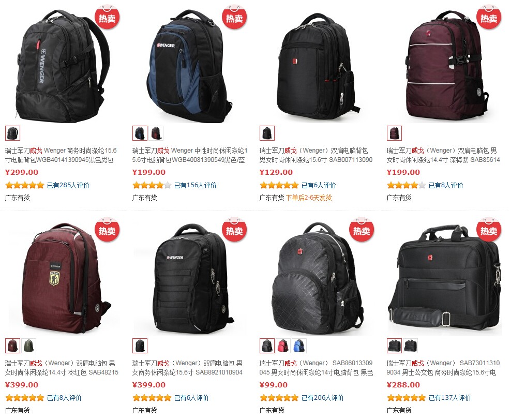View 已有206人评价 reviews link
This screenshot has height=420, width=511.
coord(322,398)
